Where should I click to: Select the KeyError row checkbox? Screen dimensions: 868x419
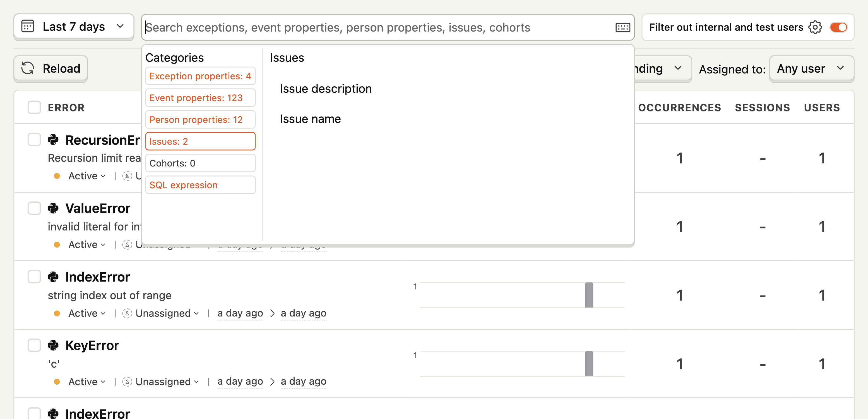pos(34,345)
